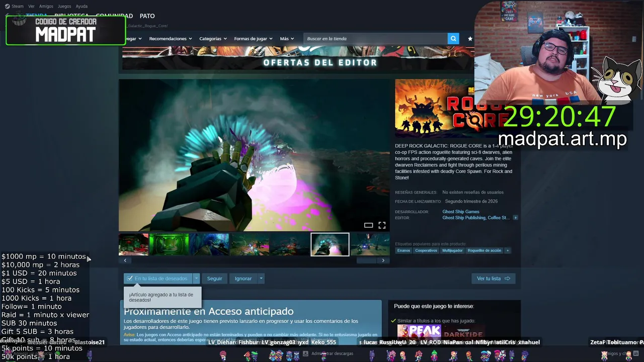Click inside Buscar en la tienda field
The width and height of the screenshot is (644, 362).
(375, 39)
